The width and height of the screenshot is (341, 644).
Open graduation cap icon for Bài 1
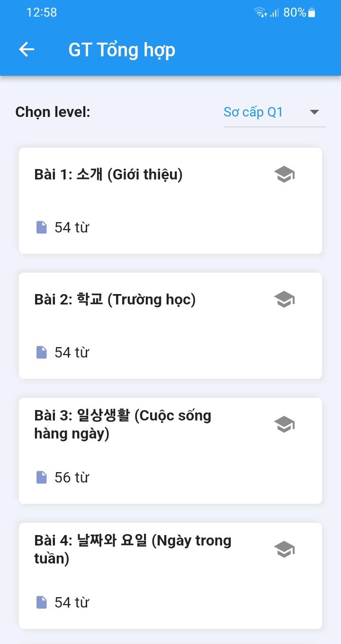(284, 174)
